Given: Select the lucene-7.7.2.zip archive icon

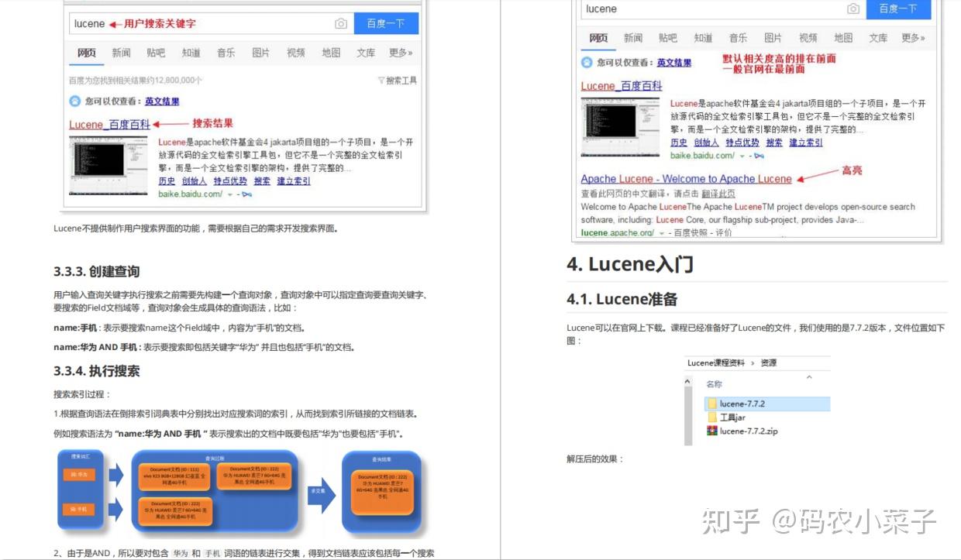Looking at the screenshot, I should (x=713, y=431).
